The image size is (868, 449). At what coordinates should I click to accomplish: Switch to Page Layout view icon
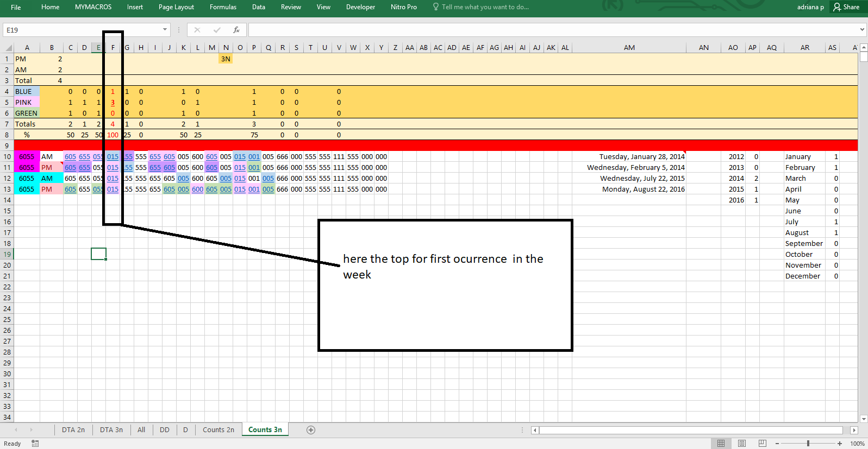pos(742,444)
